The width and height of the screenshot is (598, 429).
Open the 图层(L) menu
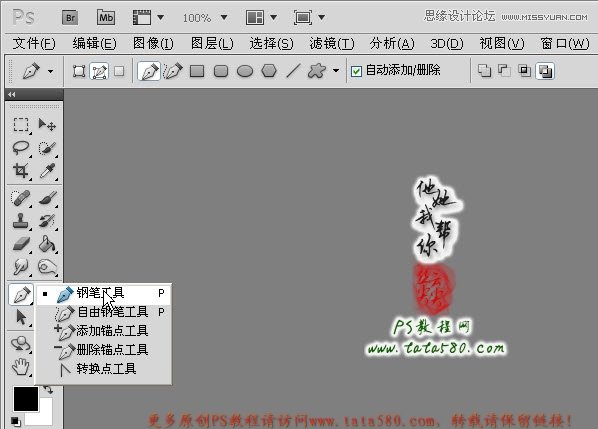pyautogui.click(x=212, y=44)
